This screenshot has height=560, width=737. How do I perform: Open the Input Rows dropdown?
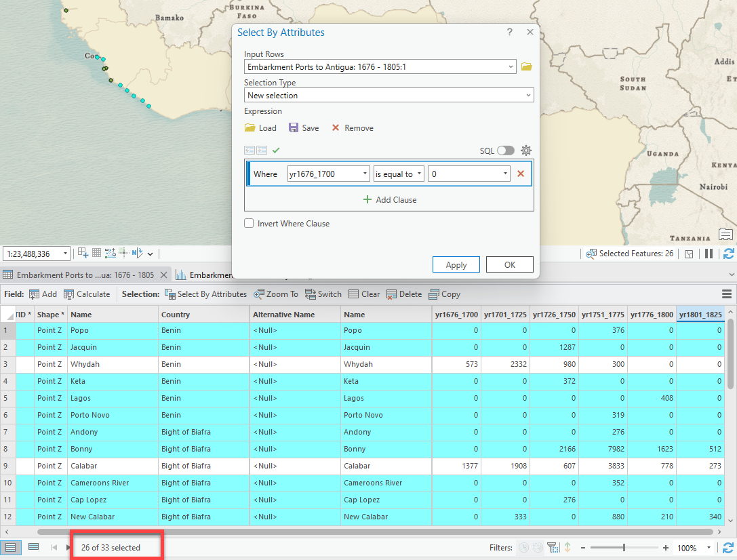pyautogui.click(x=510, y=67)
